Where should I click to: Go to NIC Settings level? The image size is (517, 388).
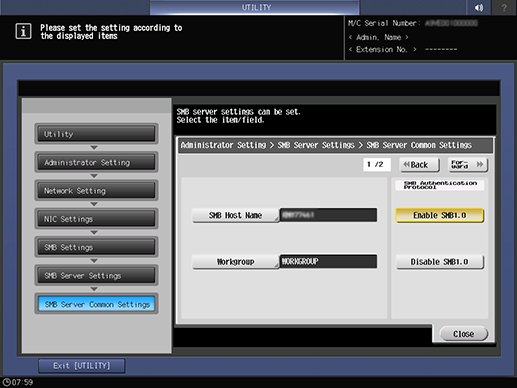96,219
